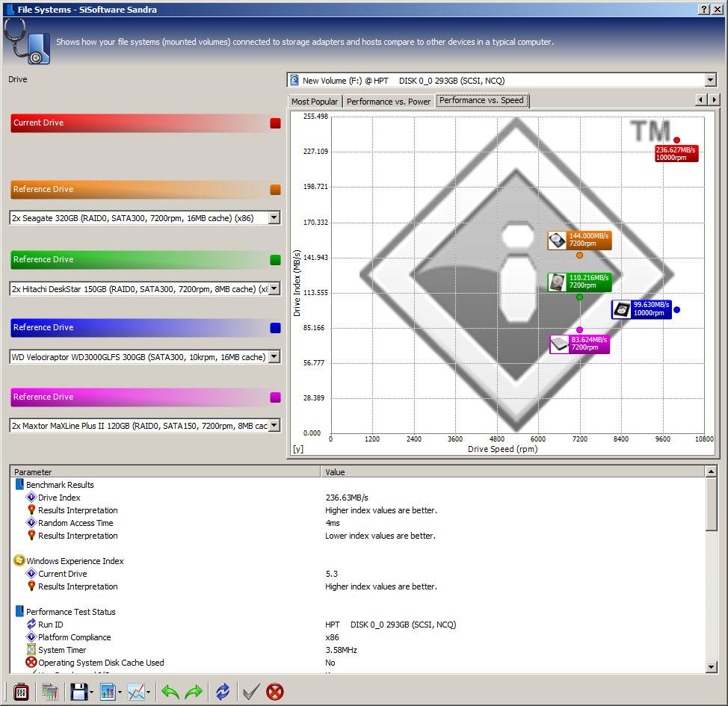Open the bar chart icon's dropdown arrow
Viewport: 728px width, 706px height.
[120, 693]
